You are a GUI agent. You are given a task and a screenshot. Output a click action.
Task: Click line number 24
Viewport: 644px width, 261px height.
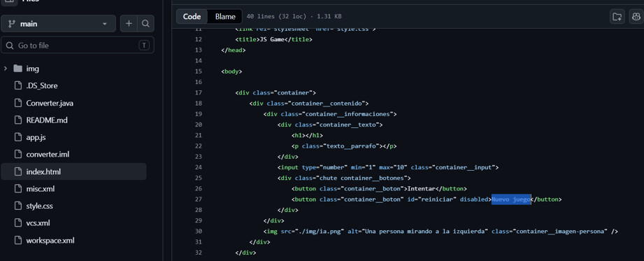click(199, 167)
